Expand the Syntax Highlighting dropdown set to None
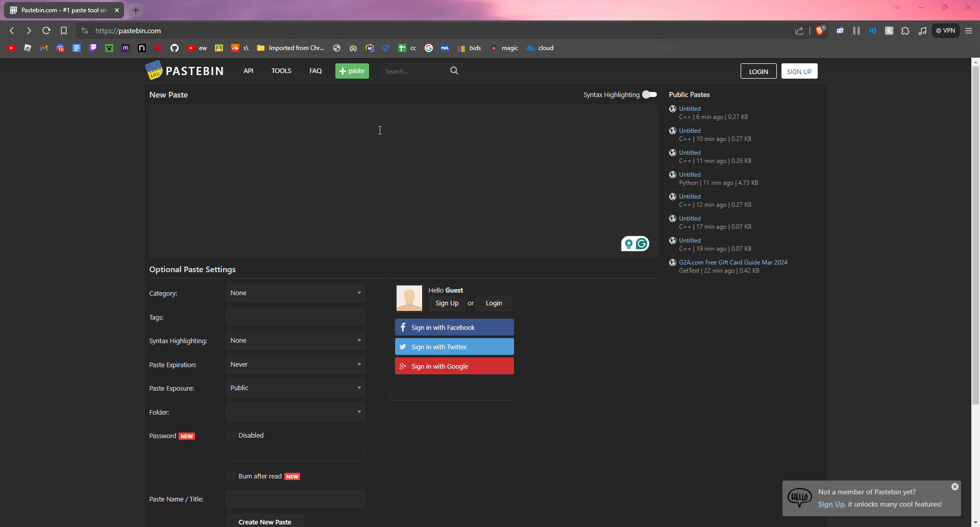This screenshot has width=980, height=527. click(x=296, y=341)
